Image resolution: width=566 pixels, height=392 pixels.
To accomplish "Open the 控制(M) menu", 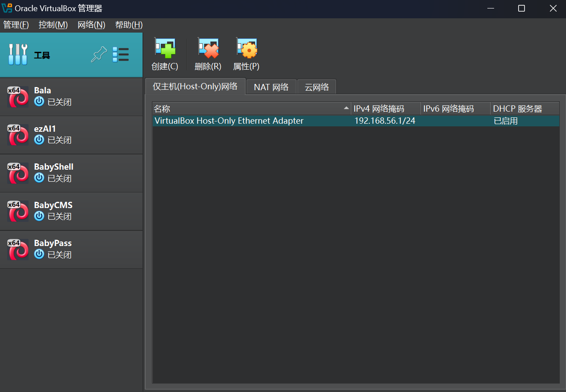I will coord(53,25).
